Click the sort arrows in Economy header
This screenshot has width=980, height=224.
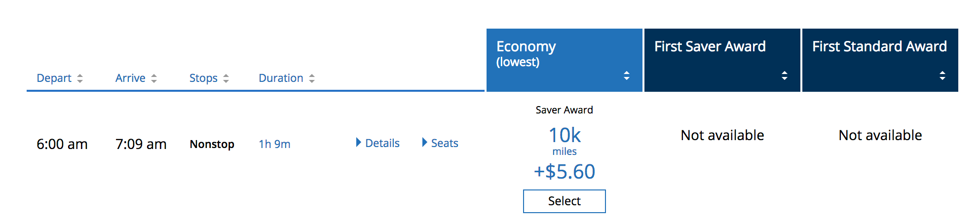(627, 75)
